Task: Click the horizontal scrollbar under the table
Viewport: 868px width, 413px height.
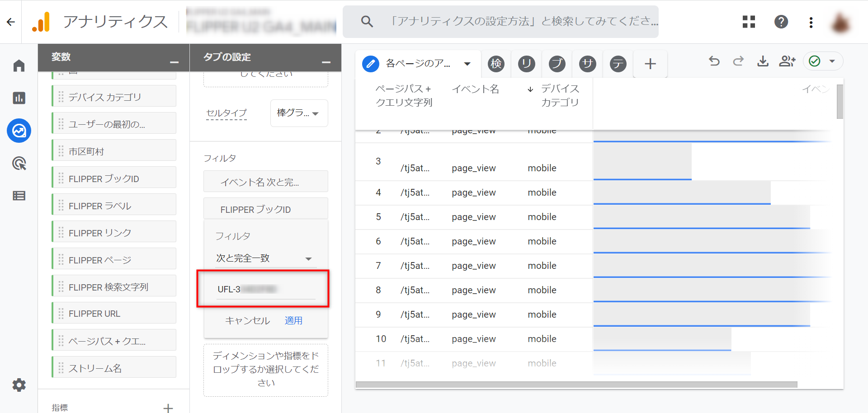Action: 576,385
